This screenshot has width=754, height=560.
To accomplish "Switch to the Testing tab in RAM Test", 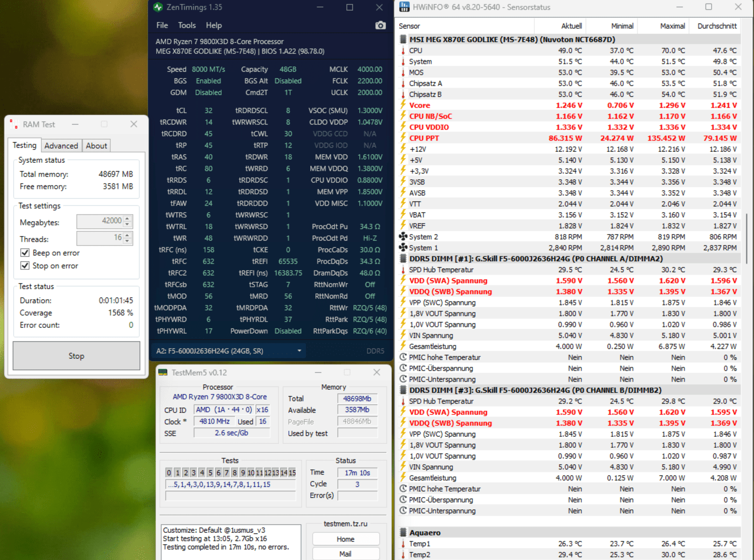I will click(x=24, y=145).
